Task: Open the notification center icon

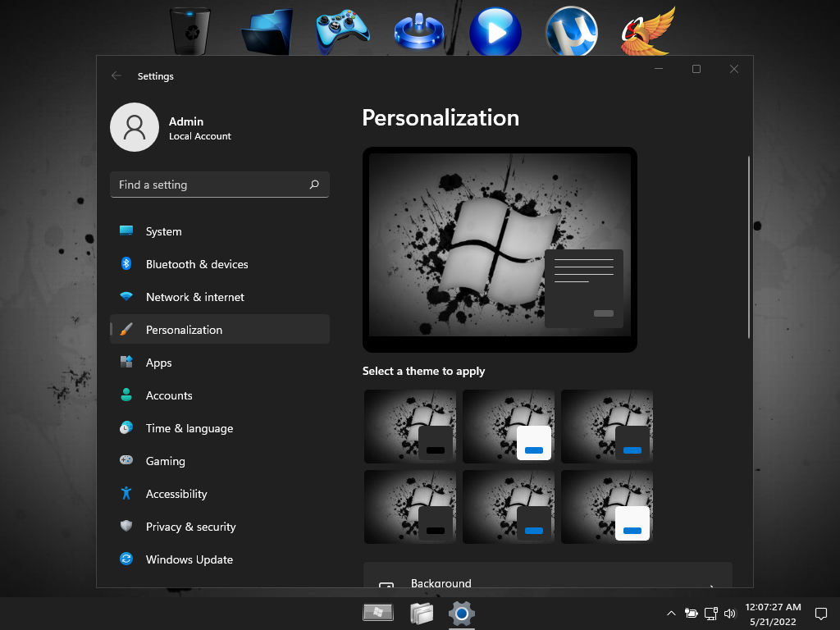Action: 820,614
